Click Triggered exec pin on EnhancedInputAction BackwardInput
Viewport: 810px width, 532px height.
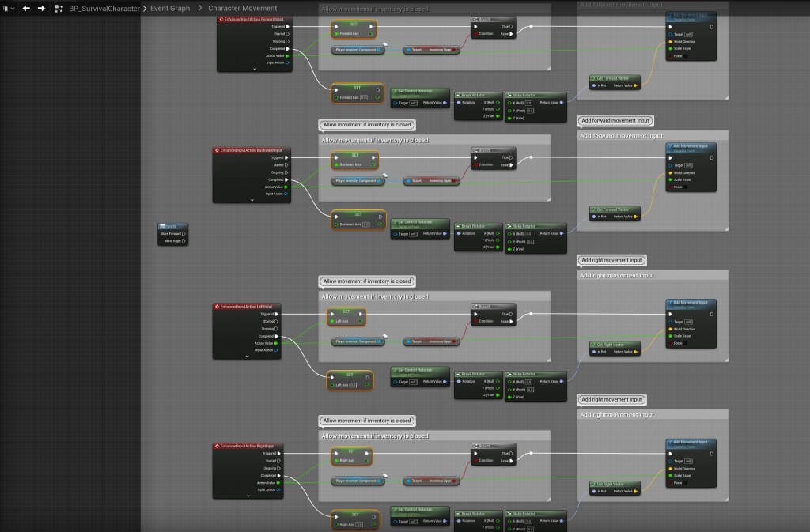[x=287, y=157]
